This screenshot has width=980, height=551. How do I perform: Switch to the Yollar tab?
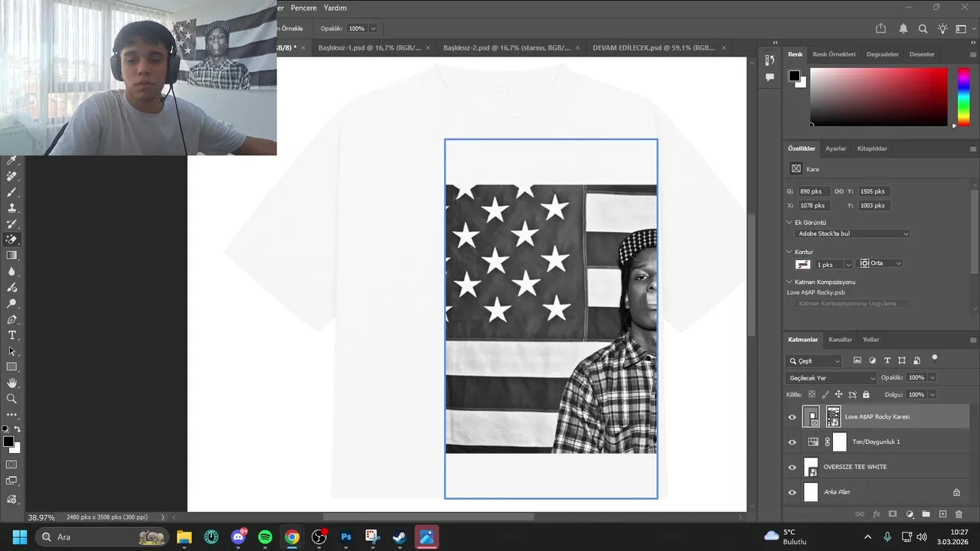click(x=871, y=340)
